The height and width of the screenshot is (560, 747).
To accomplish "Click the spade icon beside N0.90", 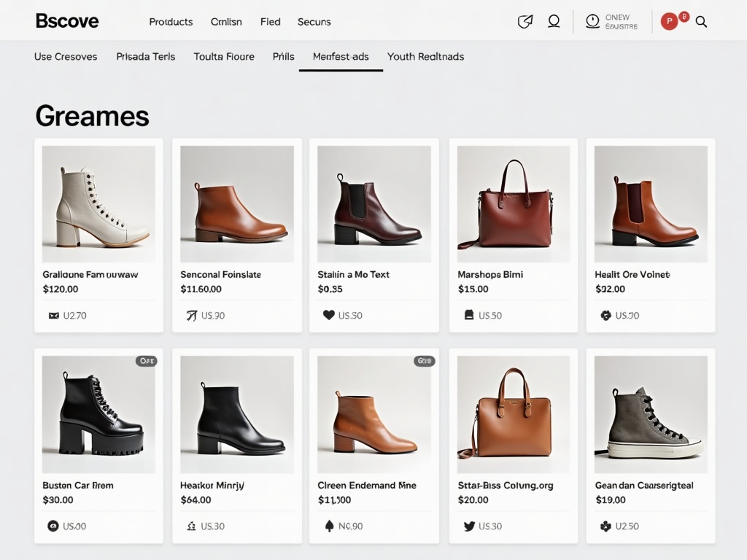I will (x=329, y=526).
